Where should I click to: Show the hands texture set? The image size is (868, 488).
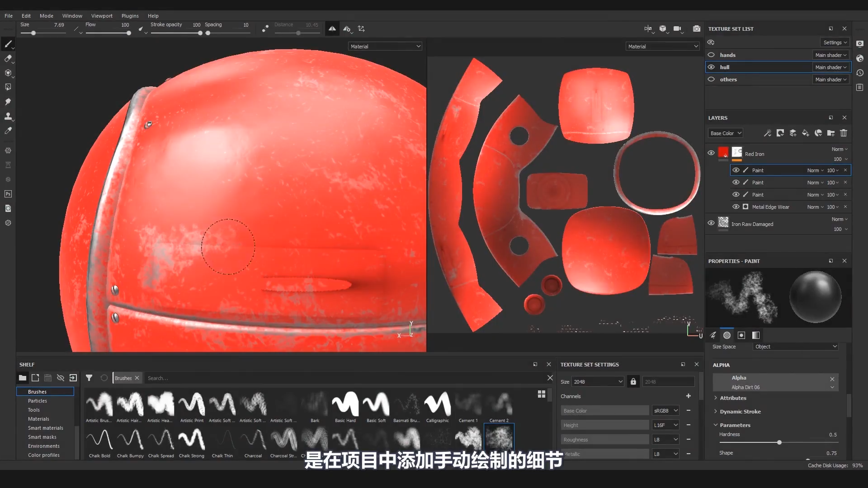pyautogui.click(x=711, y=55)
